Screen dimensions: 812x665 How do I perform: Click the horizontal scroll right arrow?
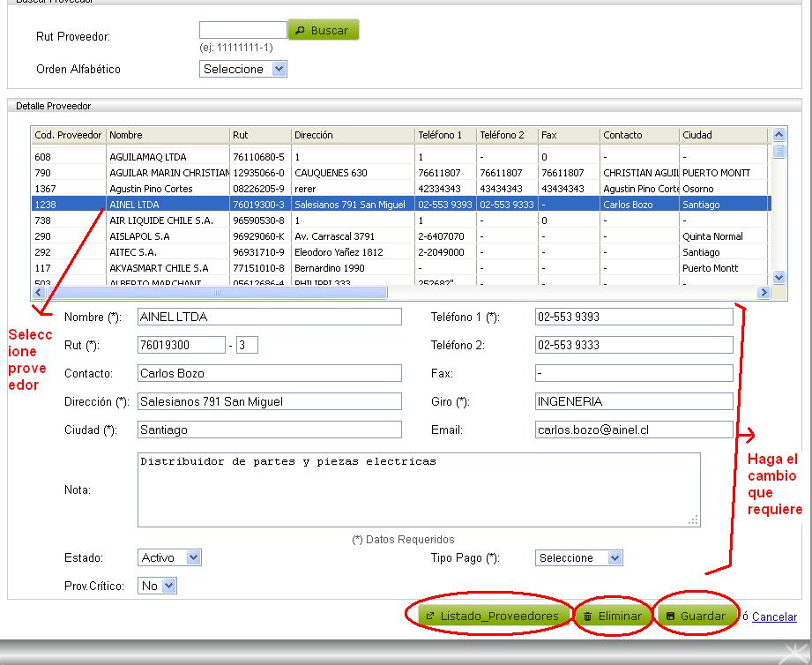click(764, 293)
